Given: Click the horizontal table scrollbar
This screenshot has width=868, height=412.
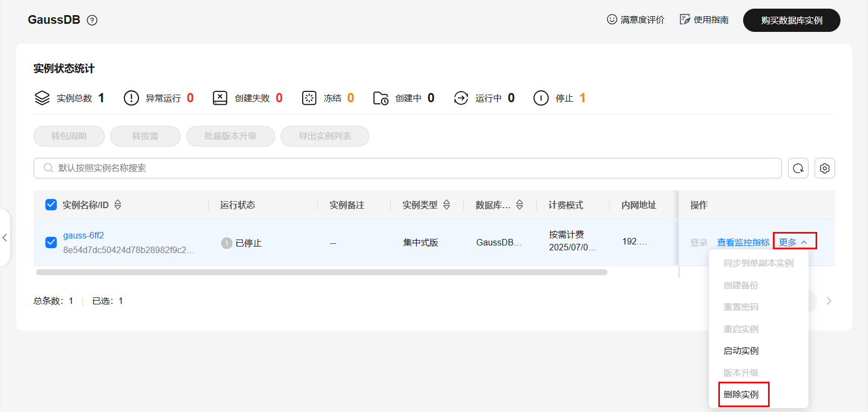Looking at the screenshot, I should tap(322, 273).
